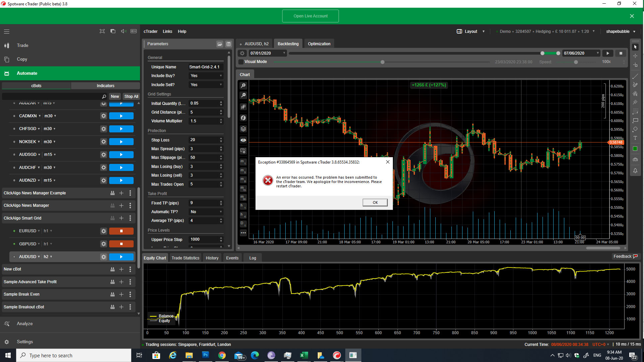The height and width of the screenshot is (362, 644).
Task: Open settings gear for AUDUSD h2 instance
Action: click(103, 257)
